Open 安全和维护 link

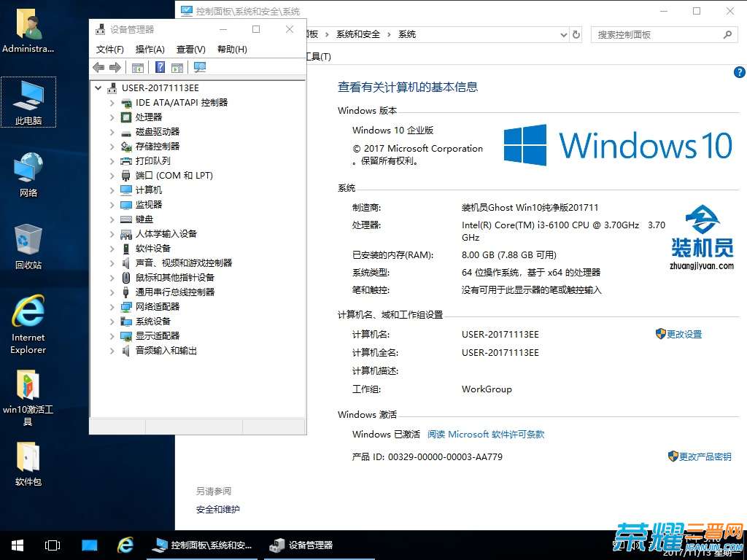click(x=217, y=510)
